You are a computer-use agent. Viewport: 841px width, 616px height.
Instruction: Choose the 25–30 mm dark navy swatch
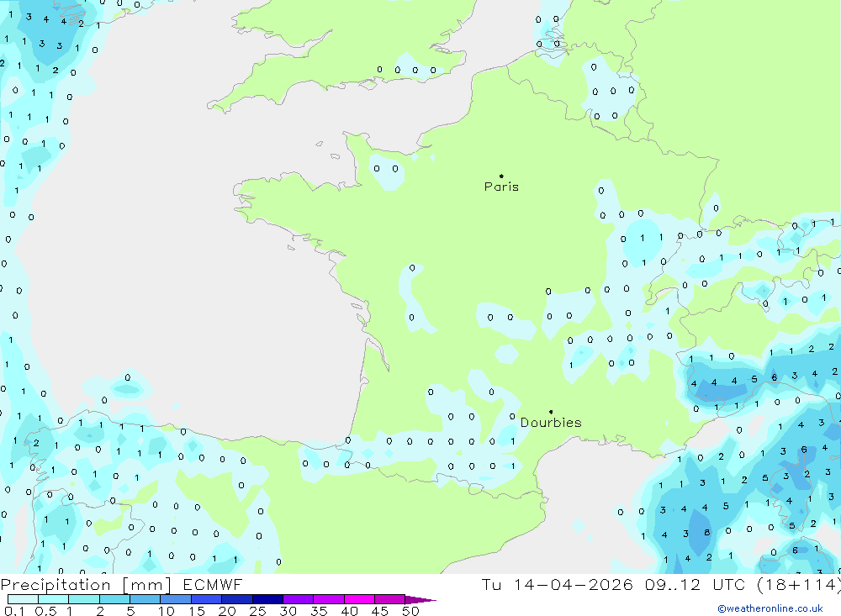(x=267, y=599)
